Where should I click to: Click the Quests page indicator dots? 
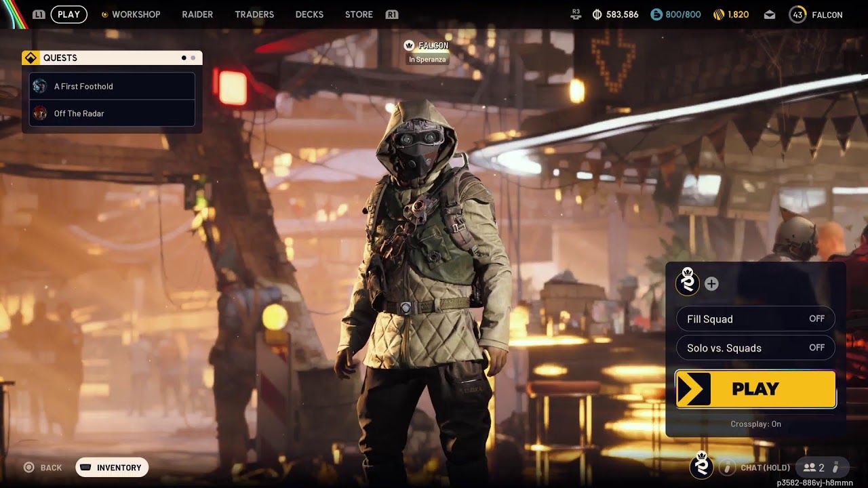[x=188, y=58]
